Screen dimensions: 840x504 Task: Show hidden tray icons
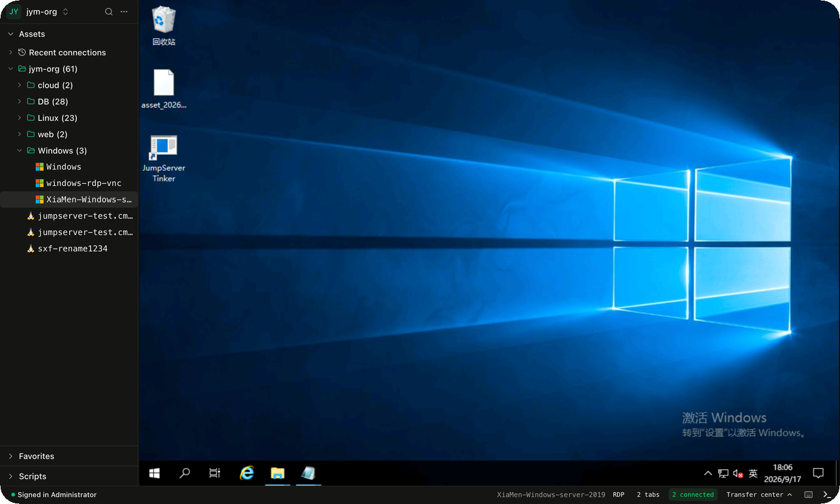click(x=708, y=473)
